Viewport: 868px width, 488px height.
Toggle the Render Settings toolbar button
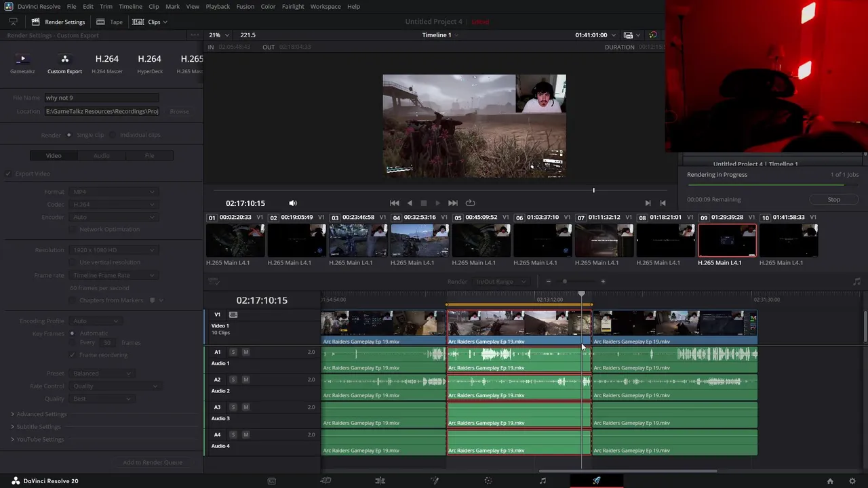click(58, 22)
